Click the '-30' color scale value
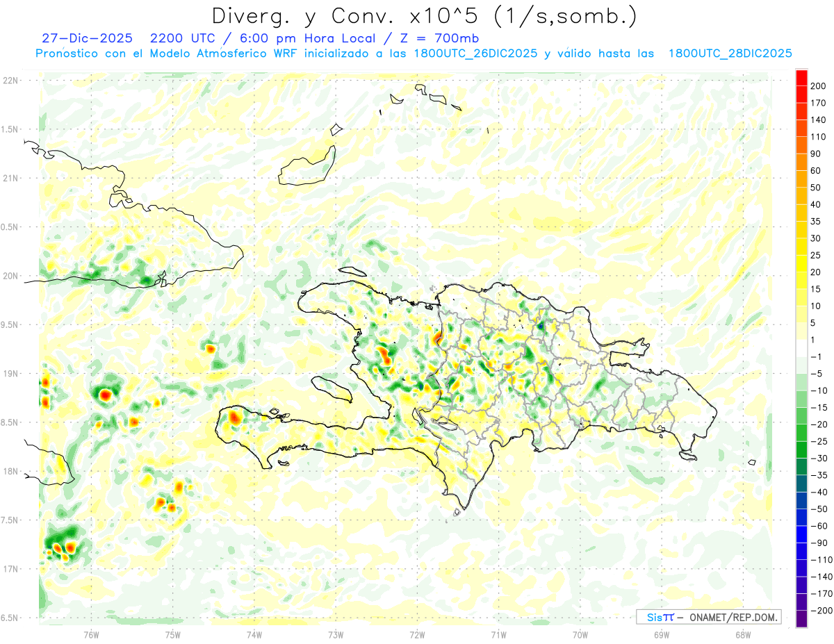The width and height of the screenshot is (834, 644). point(818,459)
